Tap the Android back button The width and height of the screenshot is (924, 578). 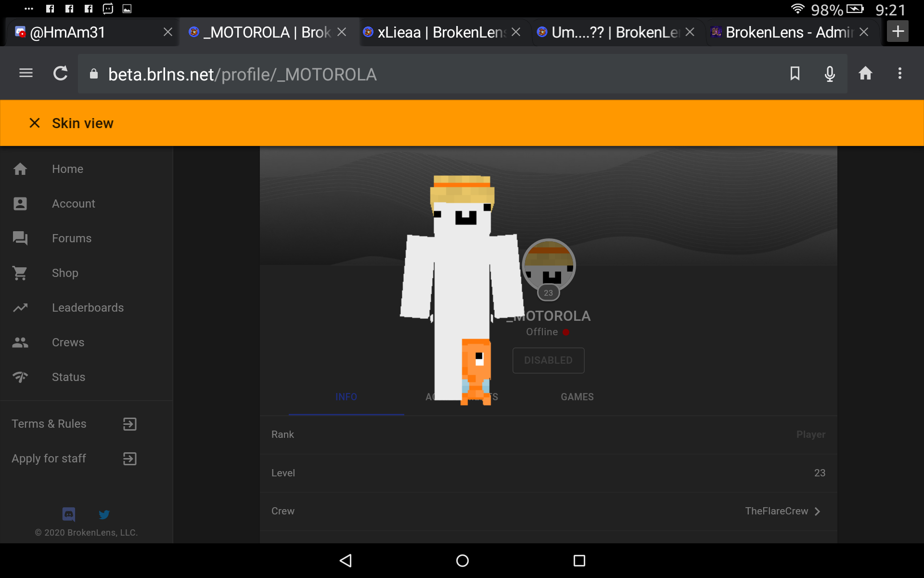(346, 561)
